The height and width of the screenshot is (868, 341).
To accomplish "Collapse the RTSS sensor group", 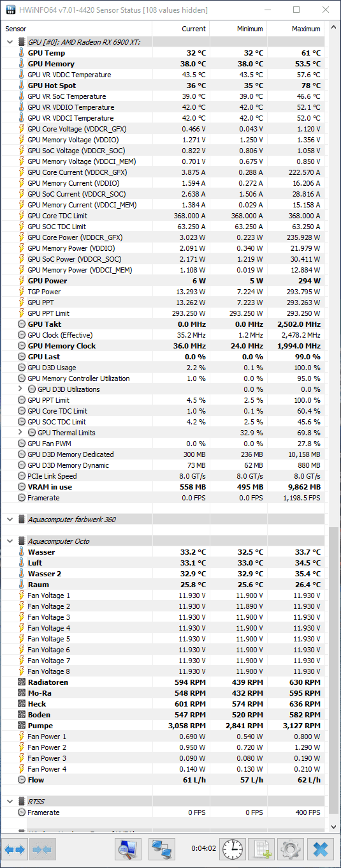I will (10, 802).
